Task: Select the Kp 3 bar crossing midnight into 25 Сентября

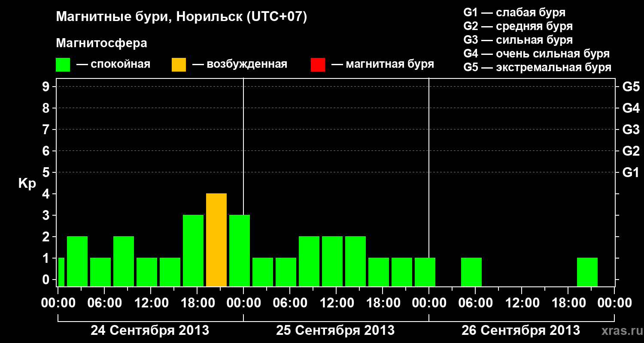Action: 240,250
